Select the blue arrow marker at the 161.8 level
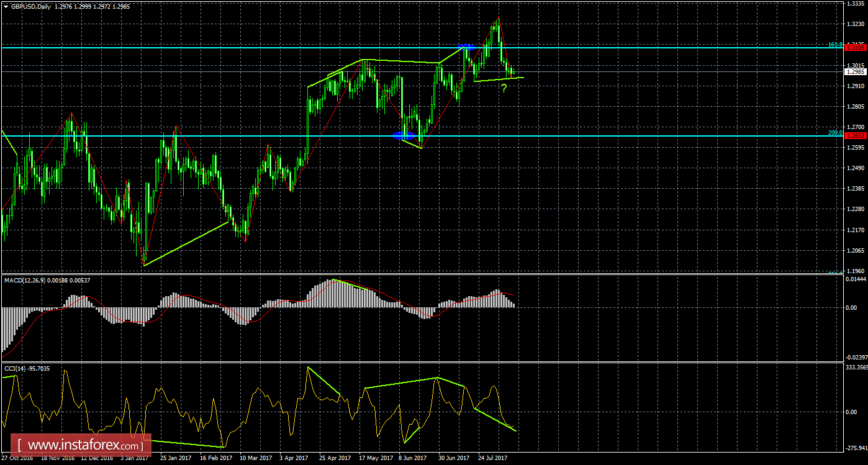The height and width of the screenshot is (465, 868). point(466,46)
